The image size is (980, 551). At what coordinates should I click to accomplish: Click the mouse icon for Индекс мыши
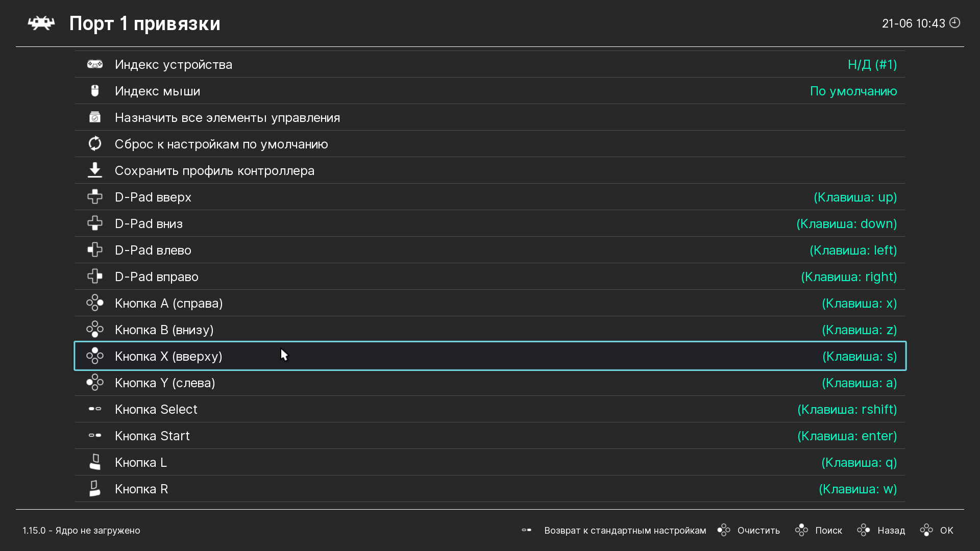tap(94, 91)
